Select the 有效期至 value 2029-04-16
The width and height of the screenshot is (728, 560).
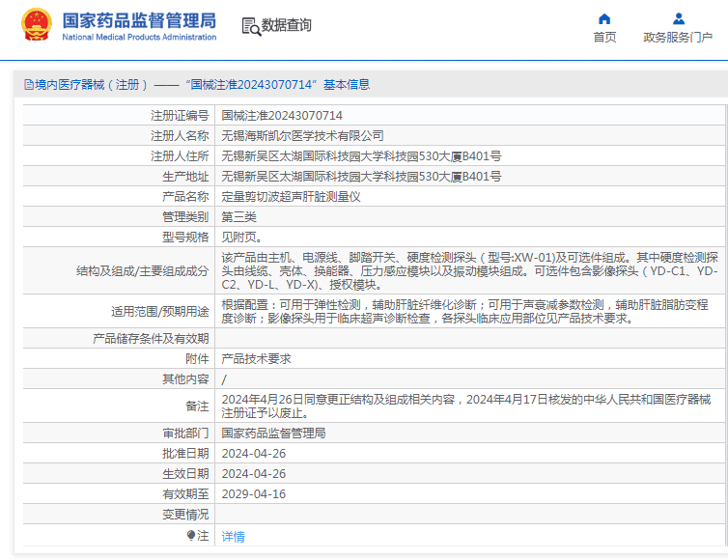click(x=254, y=494)
